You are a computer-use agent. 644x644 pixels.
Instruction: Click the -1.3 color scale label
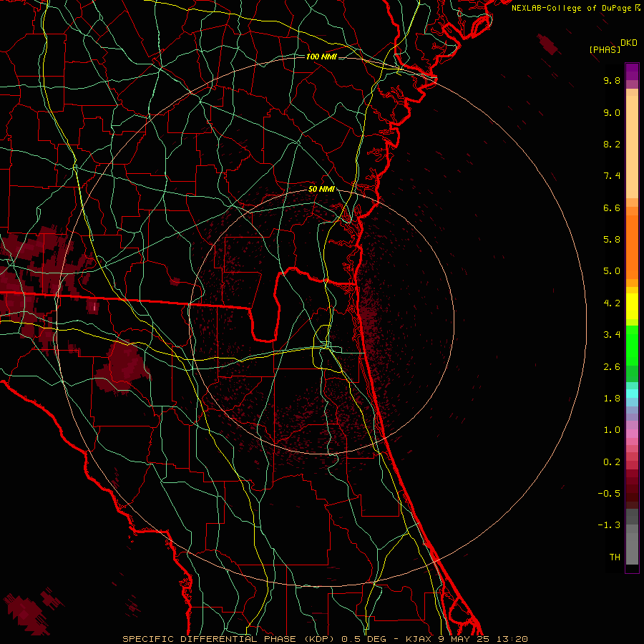[x=609, y=525]
